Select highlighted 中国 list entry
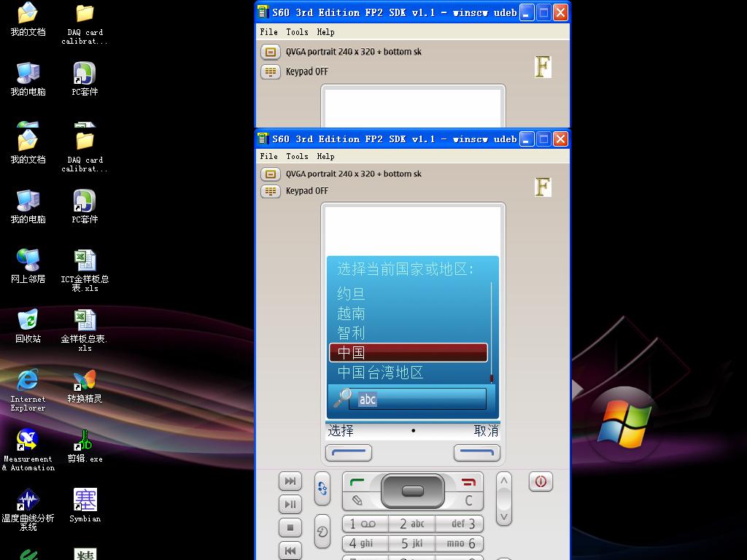This screenshot has width=747, height=560. click(x=409, y=353)
